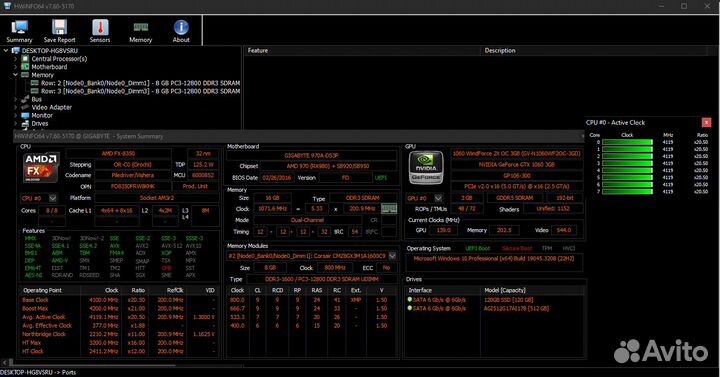Collapse the DESKTOP-HG8VSRU root node
Image resolution: width=720 pixels, height=377 pixels.
6,51
